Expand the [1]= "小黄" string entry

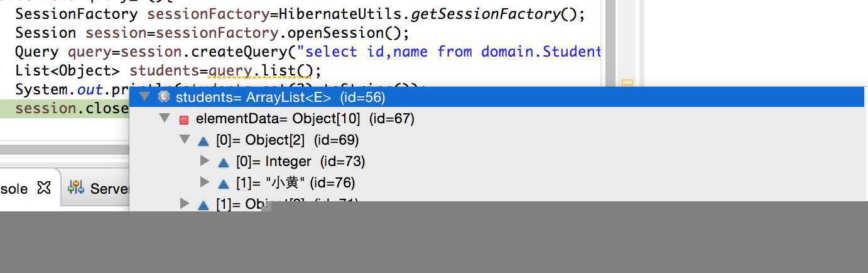coord(204,182)
